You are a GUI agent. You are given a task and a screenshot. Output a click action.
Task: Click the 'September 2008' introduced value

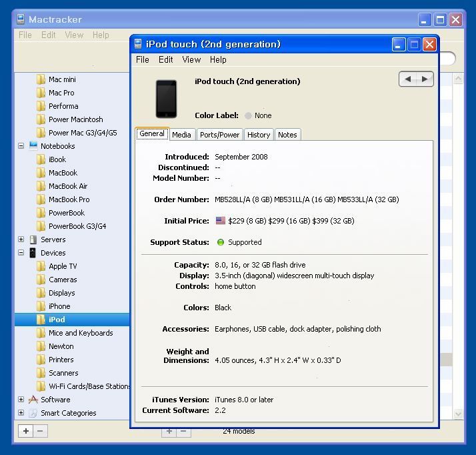click(241, 157)
